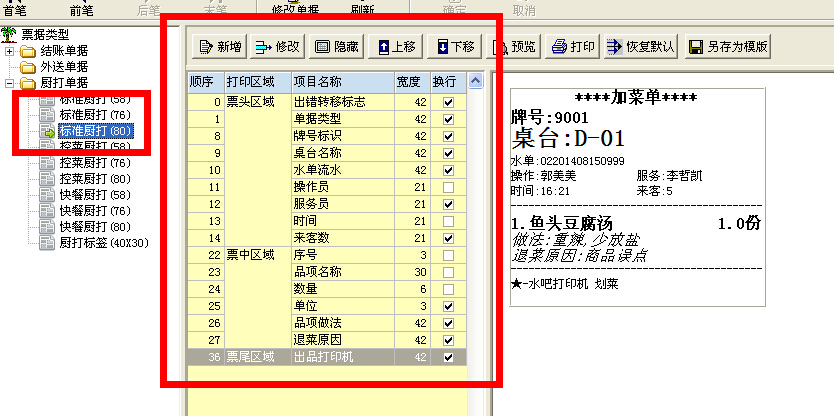Collapse the 厨打单据 tree node

tap(10, 82)
